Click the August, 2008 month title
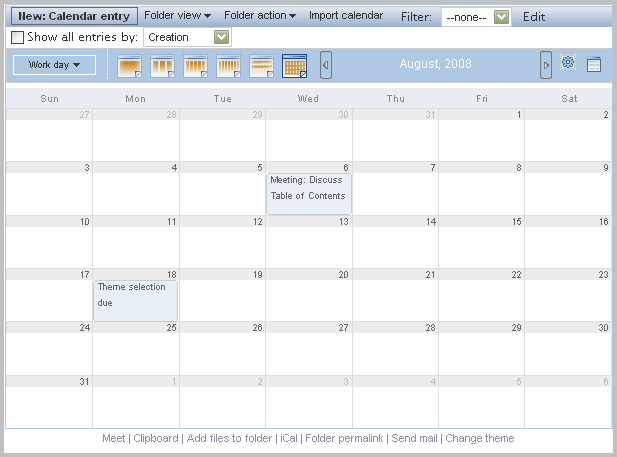Image resolution: width=617 pixels, height=457 pixels. (436, 64)
